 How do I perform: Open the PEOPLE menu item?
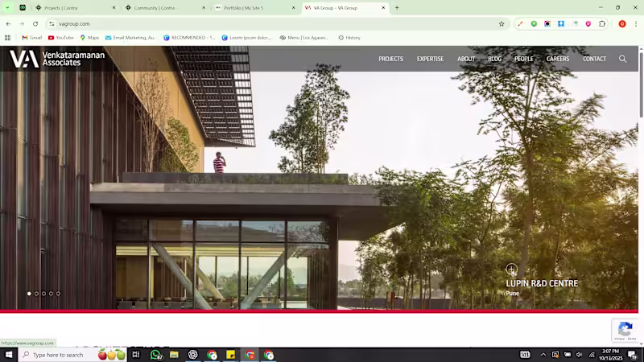pyautogui.click(x=524, y=59)
